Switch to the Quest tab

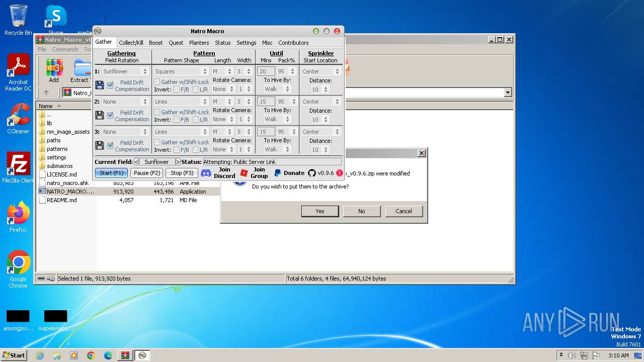(x=176, y=43)
